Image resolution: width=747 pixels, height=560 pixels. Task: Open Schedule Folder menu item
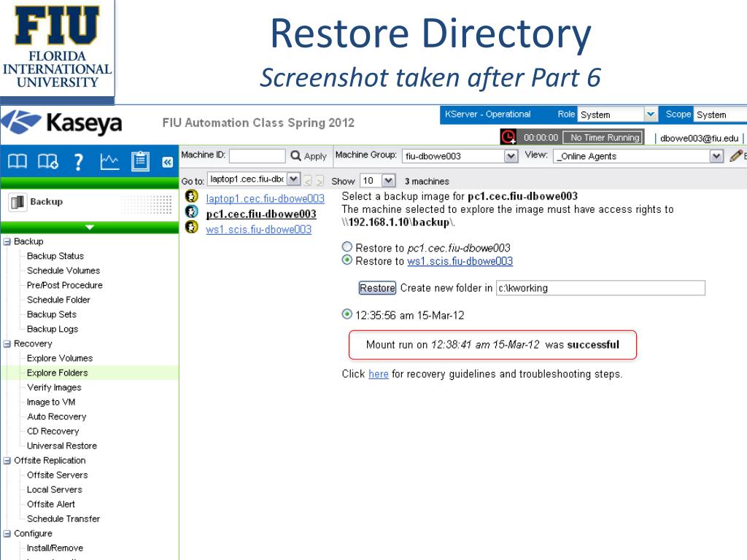58,300
